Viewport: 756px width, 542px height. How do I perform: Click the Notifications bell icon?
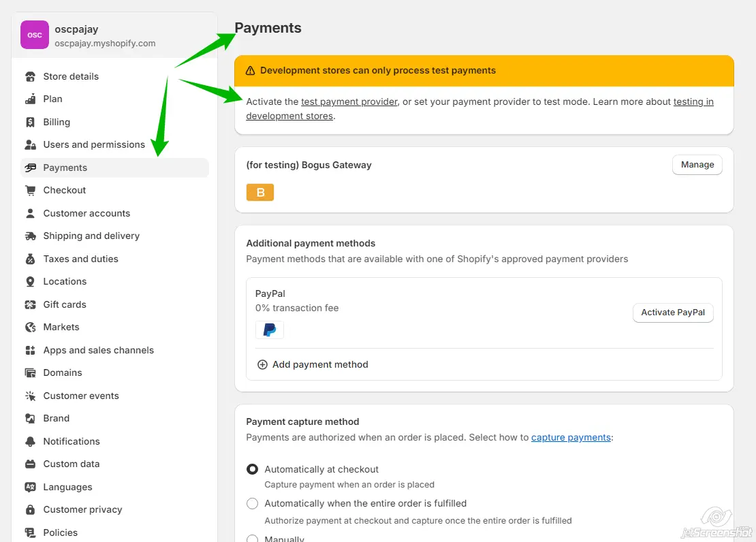click(30, 441)
